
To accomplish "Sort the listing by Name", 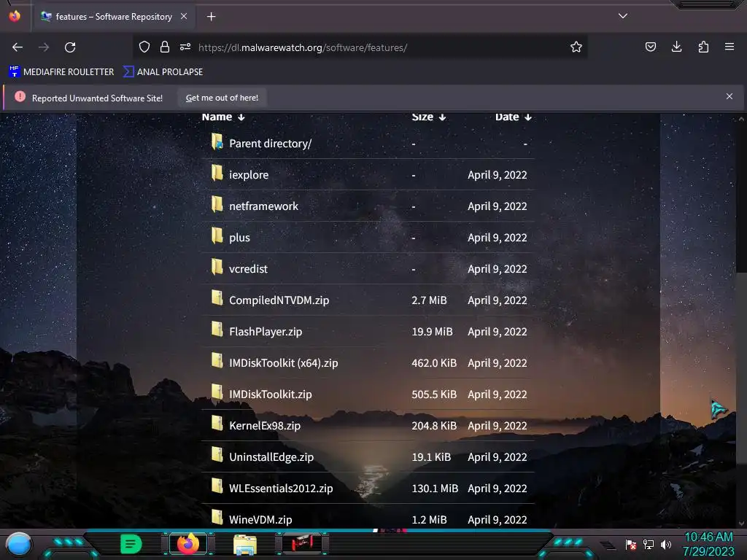I will 223,117.
